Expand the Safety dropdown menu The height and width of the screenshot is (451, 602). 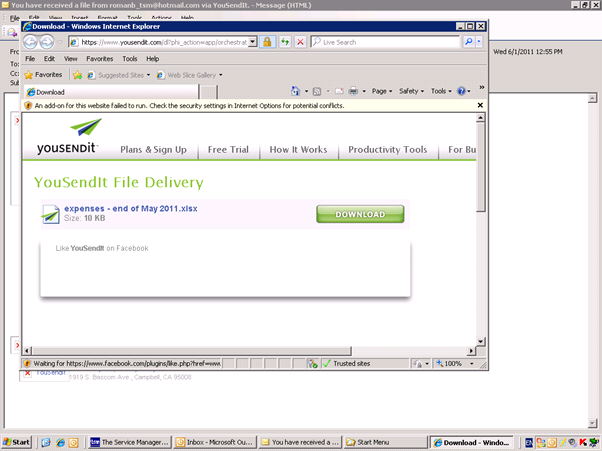(x=411, y=91)
